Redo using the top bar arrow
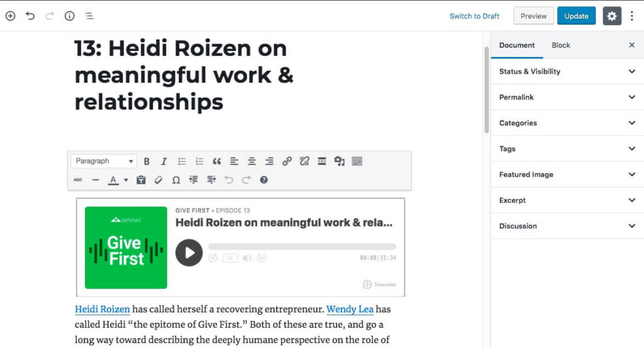The height and width of the screenshot is (348, 644). (x=50, y=16)
